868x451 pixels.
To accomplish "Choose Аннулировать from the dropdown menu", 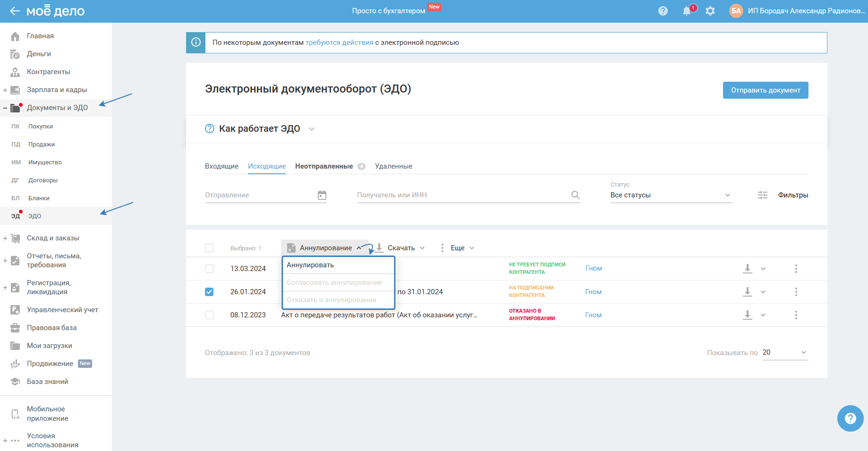I will [310, 265].
